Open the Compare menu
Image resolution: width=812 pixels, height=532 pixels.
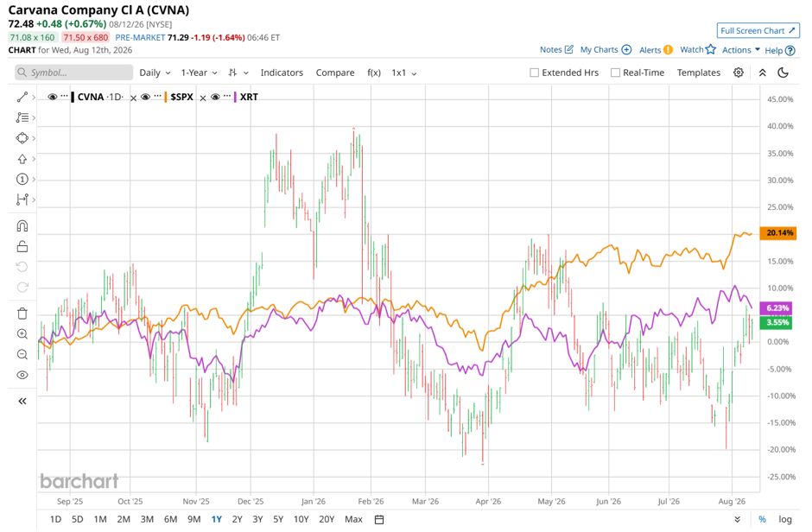(335, 73)
